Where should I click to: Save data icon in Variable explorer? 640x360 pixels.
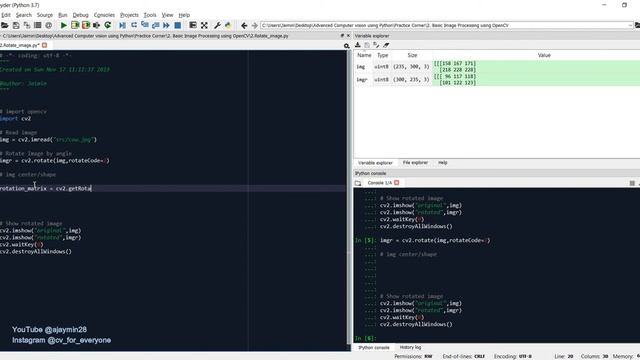pos(367,45)
